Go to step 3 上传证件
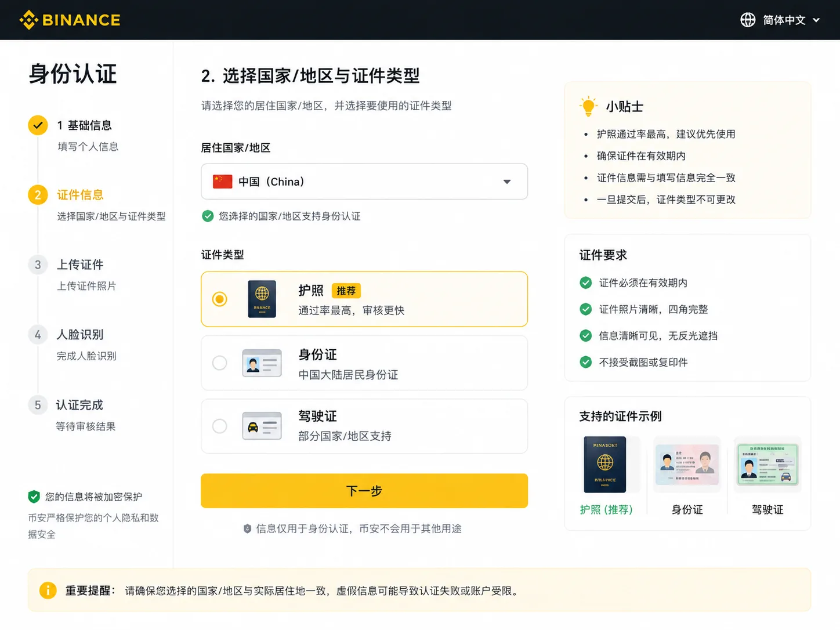 pyautogui.click(x=80, y=265)
